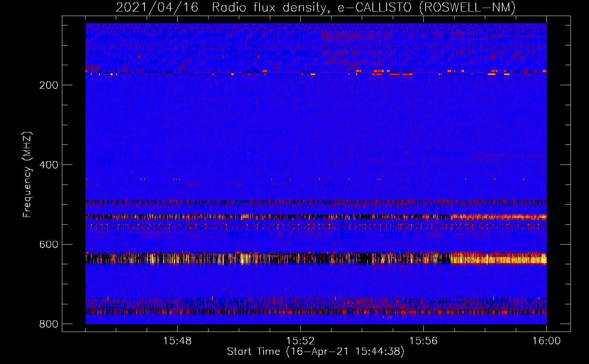Click the '15:48' time tick label
589x364 pixels.
177,341
